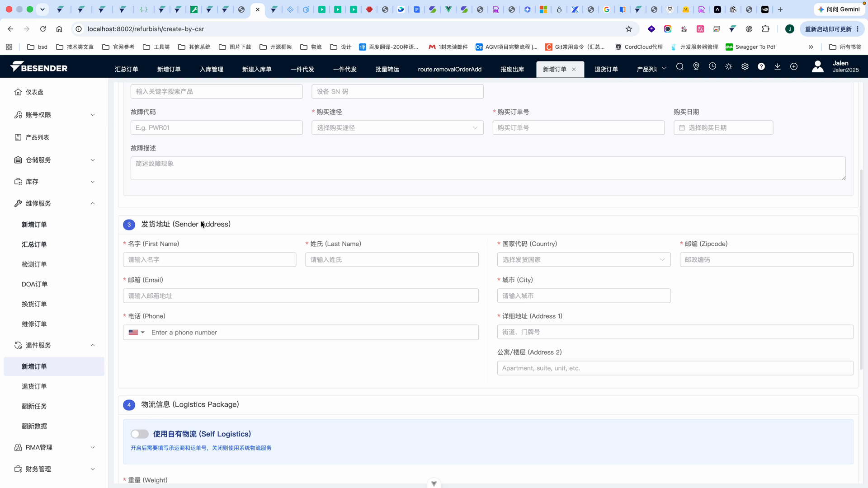Click 名字 First Name input
Image resolution: width=868 pixels, height=488 pixels.
[209, 260]
